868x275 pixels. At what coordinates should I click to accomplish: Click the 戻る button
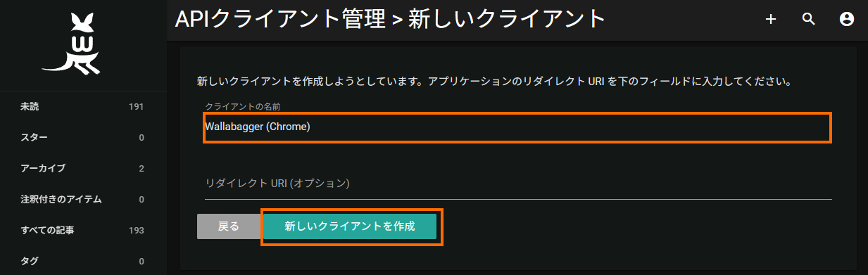point(229,226)
